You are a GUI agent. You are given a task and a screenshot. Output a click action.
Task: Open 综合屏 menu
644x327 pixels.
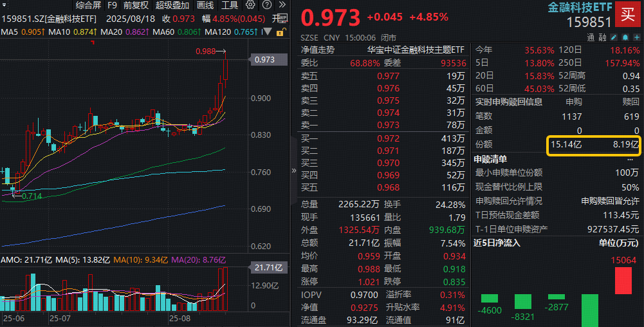coord(88,5)
